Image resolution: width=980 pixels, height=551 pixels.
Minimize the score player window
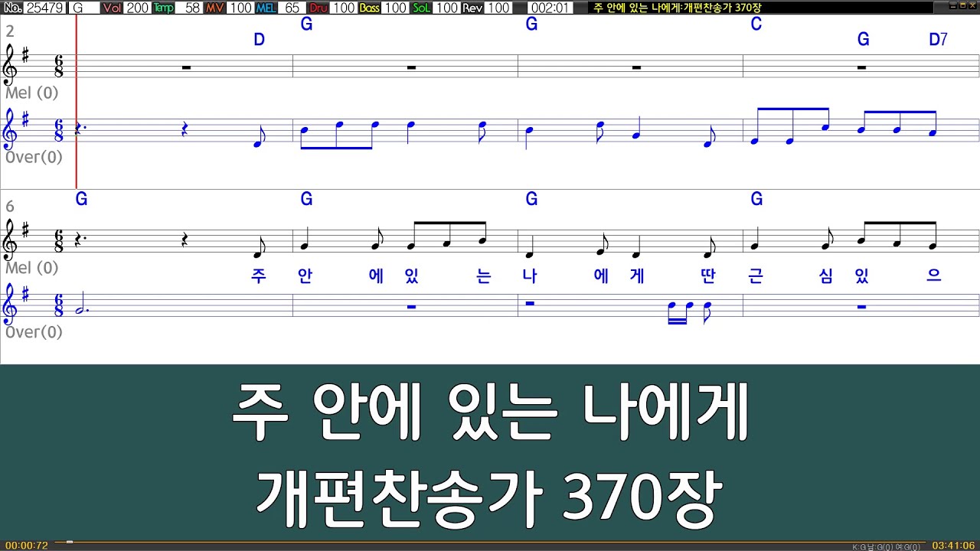(952, 6)
